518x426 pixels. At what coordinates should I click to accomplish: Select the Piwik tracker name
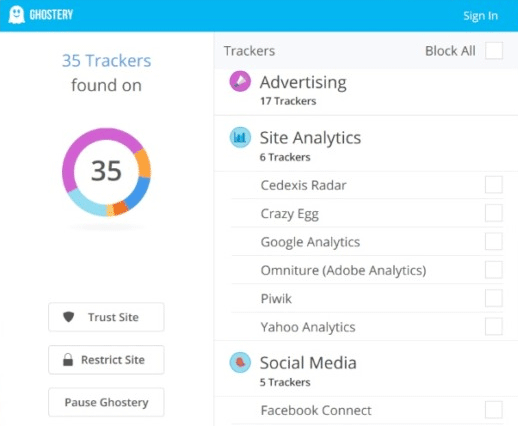click(x=276, y=298)
